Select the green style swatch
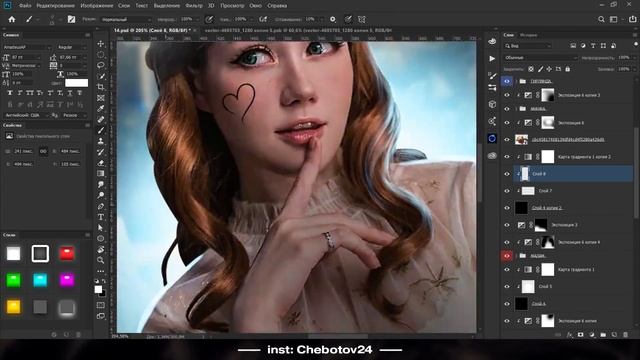Screen dimensions: 640x360 coord(13,280)
